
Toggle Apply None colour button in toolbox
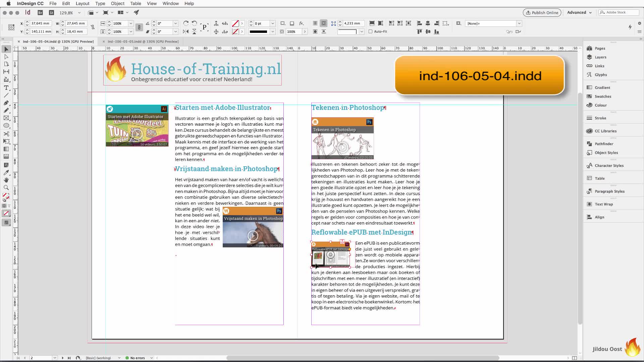pos(6,213)
